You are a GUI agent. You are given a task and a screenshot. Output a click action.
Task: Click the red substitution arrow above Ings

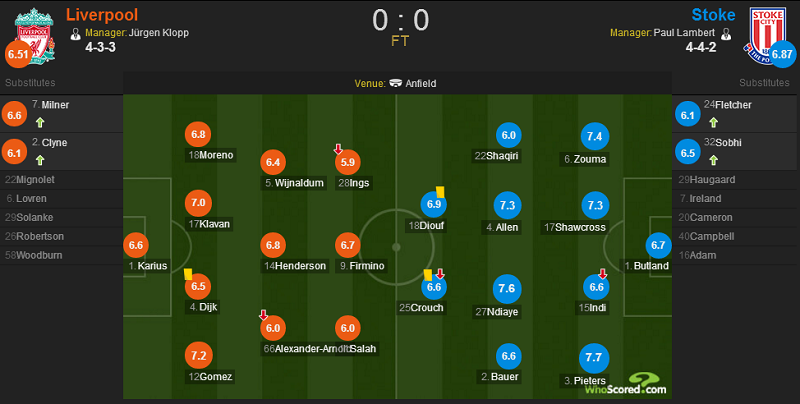coord(339,149)
